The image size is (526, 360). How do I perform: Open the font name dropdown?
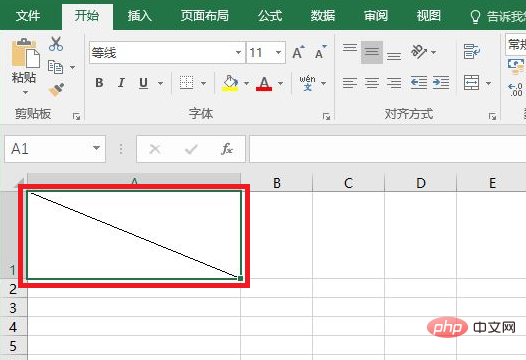pos(238,53)
